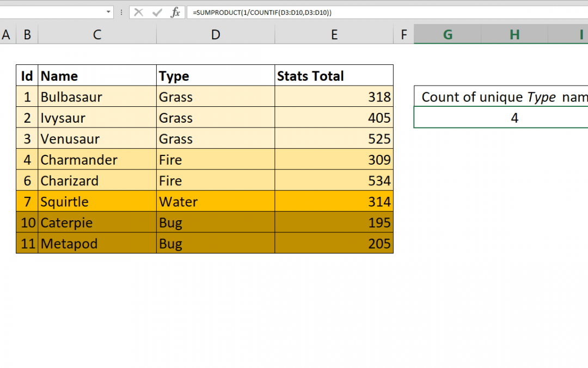Viewport: 588px width, 368px height.
Task: Click the Type column header cell
Action: coord(216,76)
